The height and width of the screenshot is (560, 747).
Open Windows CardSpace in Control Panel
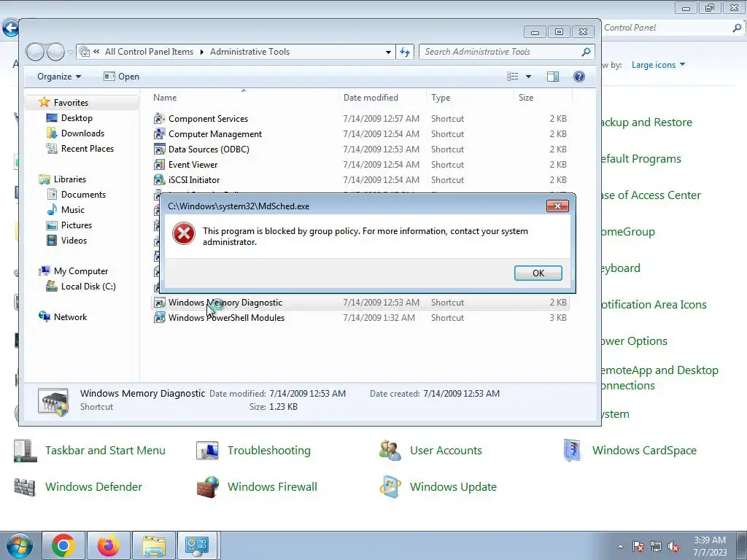click(x=644, y=450)
